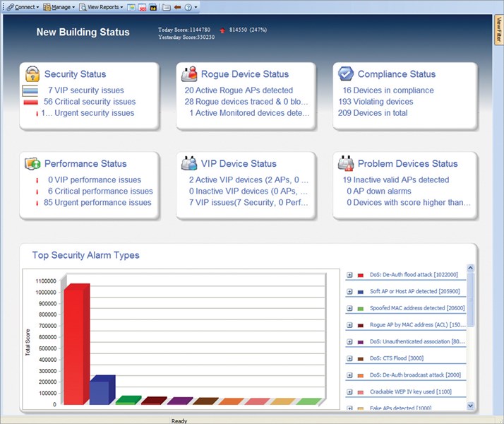Click the alarm list scroll down arrow
Viewport: 504px width, 424px height.
471,406
